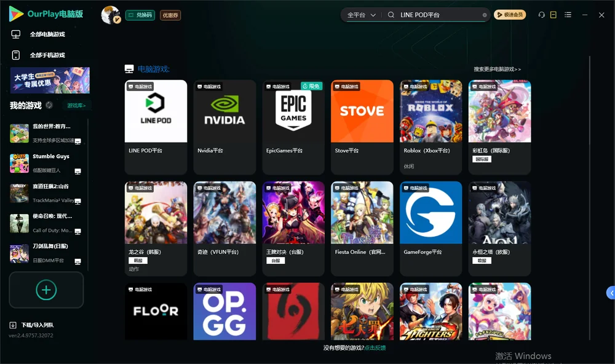The height and width of the screenshot is (364, 615).
Task: Open the Roblox (Xbox平台) game card
Action: click(430, 127)
